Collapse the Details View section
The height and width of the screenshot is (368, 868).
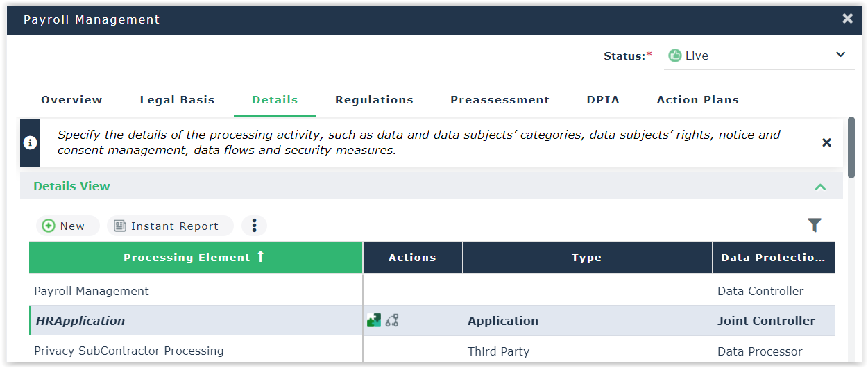[x=820, y=186]
